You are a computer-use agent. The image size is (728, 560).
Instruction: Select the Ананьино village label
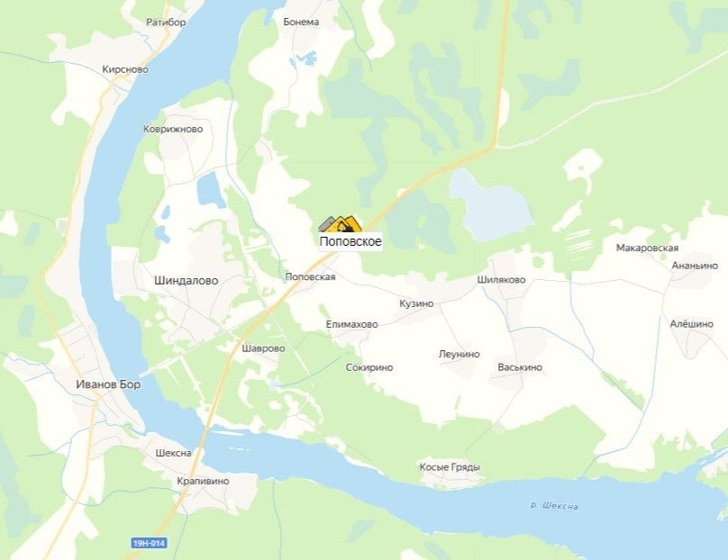[695, 266]
